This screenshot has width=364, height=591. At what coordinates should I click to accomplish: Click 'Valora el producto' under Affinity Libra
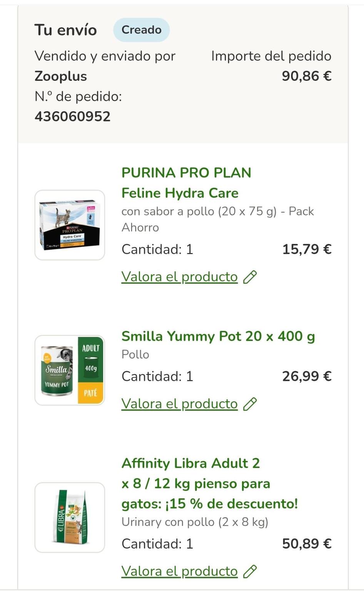[x=180, y=571]
